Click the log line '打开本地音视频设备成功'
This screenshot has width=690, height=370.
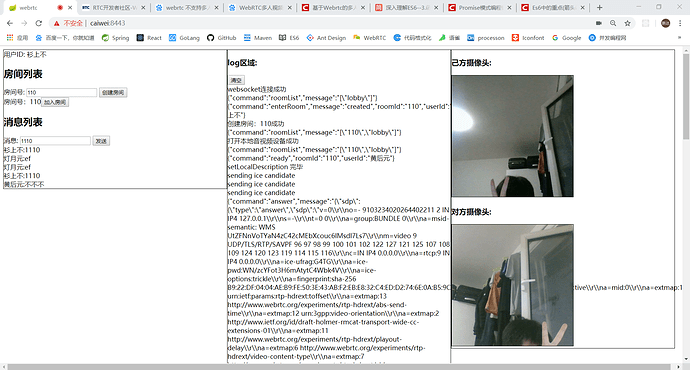263,141
